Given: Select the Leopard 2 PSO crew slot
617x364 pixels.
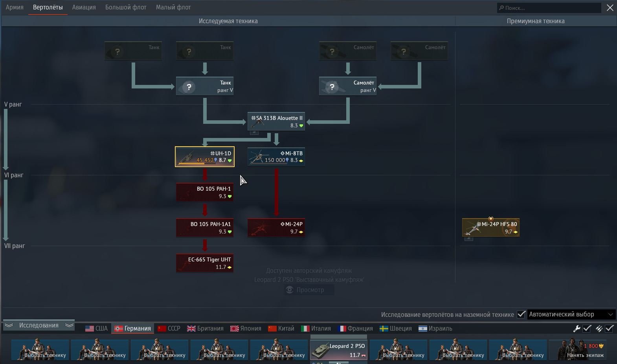Looking at the screenshot, I should [339, 350].
